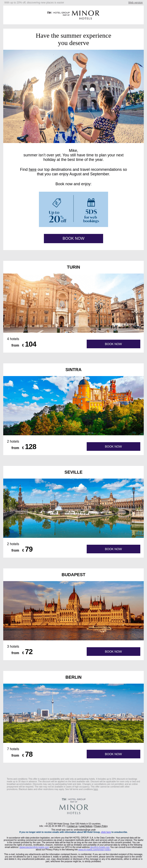Click the discount tag icon above 20% off
The width and height of the screenshot is (147, 868).
57,202
